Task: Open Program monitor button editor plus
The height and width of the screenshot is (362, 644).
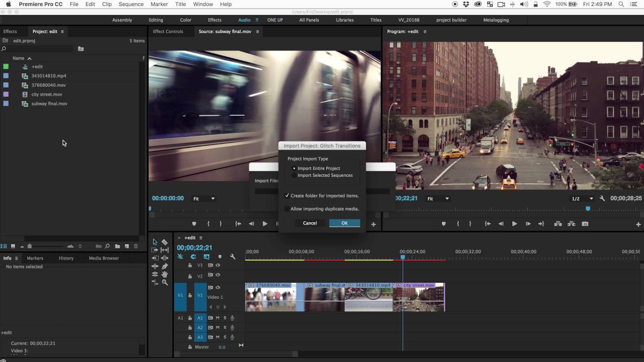Action: click(x=638, y=224)
